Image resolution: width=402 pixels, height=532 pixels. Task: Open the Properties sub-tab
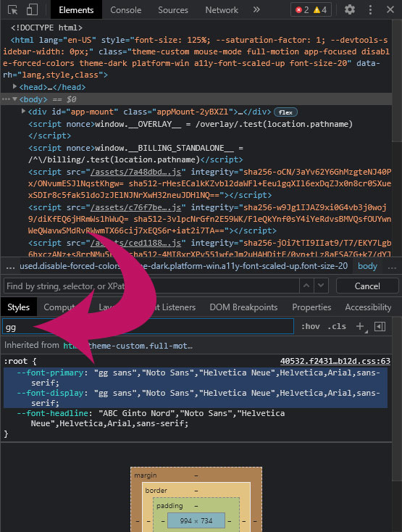pyautogui.click(x=311, y=307)
